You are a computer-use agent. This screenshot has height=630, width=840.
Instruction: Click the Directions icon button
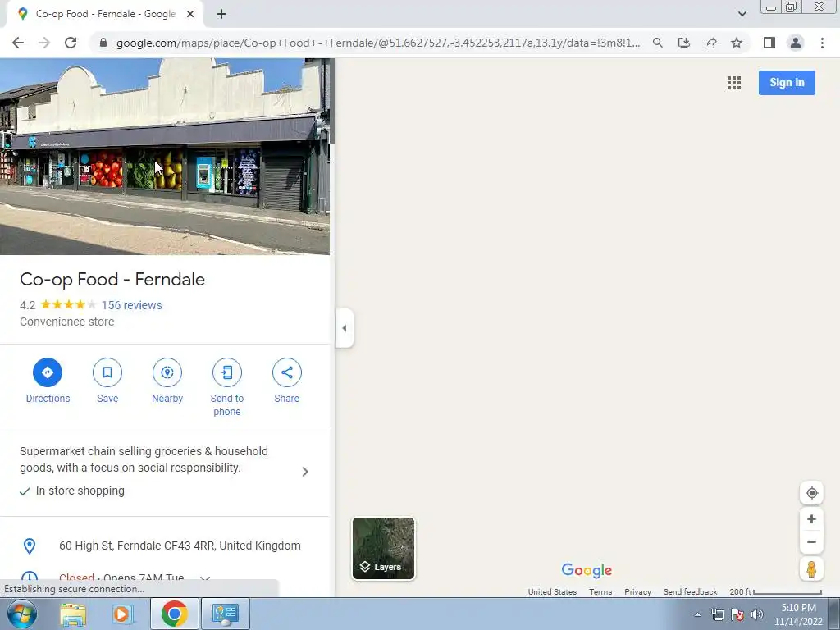pos(48,372)
